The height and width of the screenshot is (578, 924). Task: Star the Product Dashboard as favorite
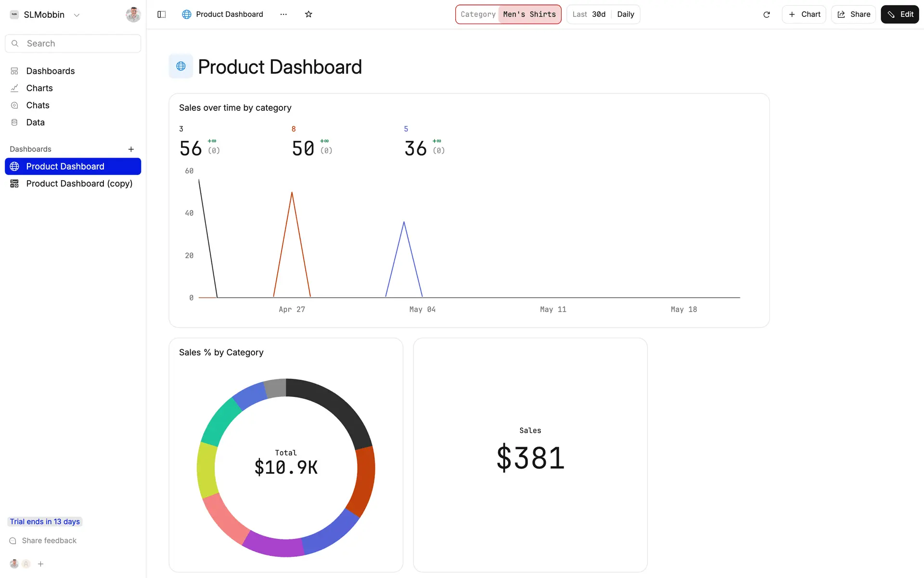tap(308, 14)
